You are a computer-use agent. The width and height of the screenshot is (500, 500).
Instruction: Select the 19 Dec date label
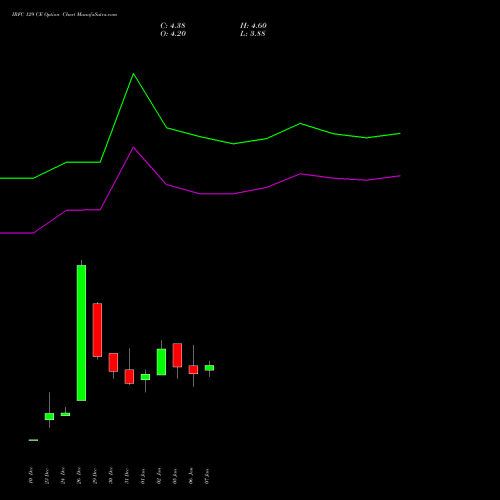pos(31,476)
